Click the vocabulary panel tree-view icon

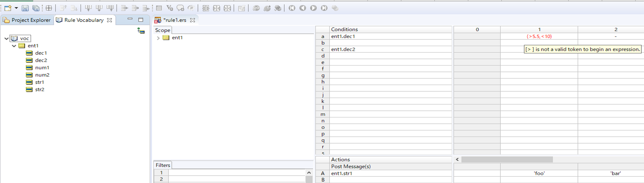pyautogui.click(x=141, y=31)
